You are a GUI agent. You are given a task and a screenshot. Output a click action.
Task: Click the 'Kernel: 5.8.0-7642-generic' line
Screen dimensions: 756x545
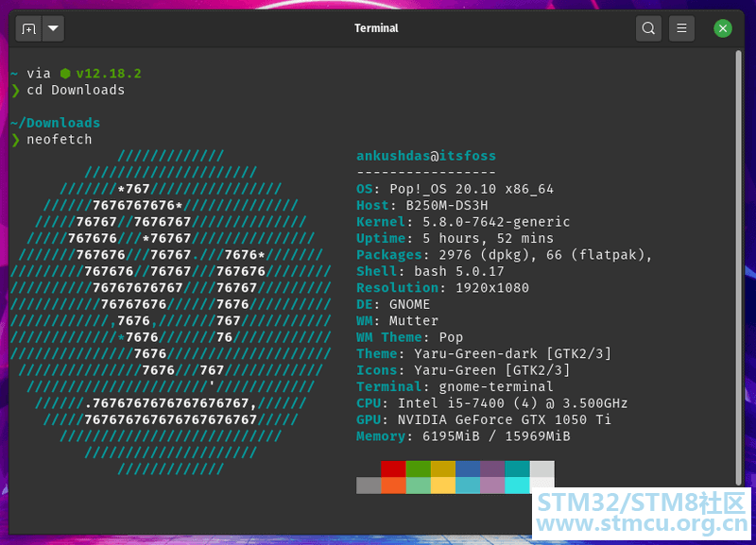coord(463,222)
